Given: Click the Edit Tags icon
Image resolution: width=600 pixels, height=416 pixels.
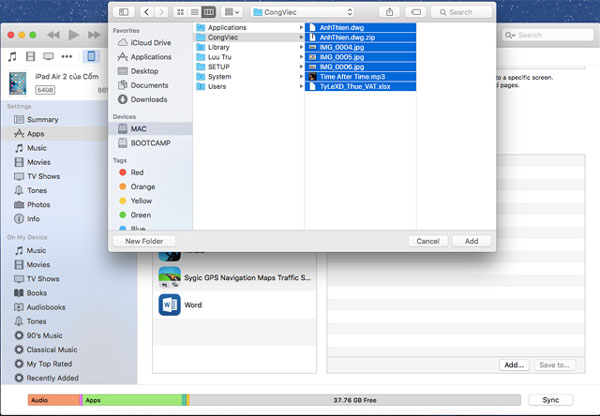Looking at the screenshot, I should tap(416, 12).
